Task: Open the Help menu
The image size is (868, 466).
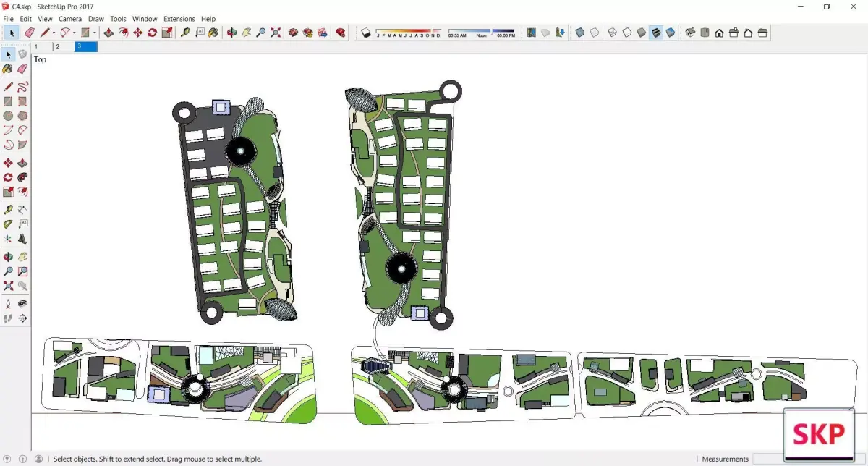Action: 208,19
